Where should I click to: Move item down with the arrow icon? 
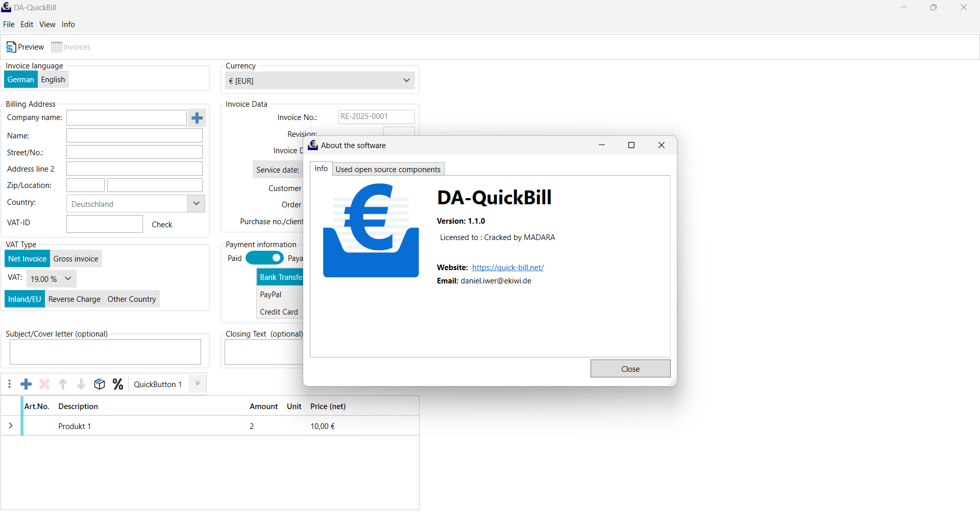[81, 384]
